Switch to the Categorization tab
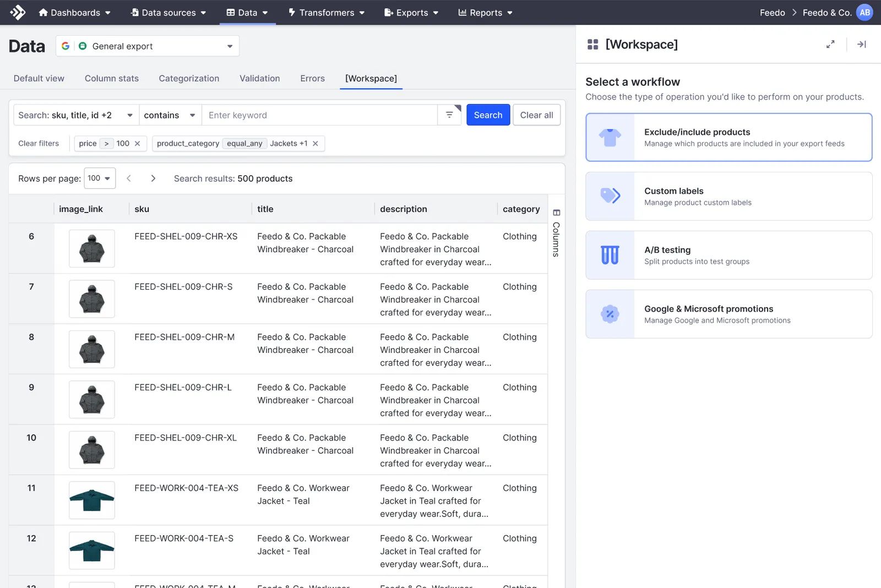Viewport: 881px width, 588px height. coord(189,78)
